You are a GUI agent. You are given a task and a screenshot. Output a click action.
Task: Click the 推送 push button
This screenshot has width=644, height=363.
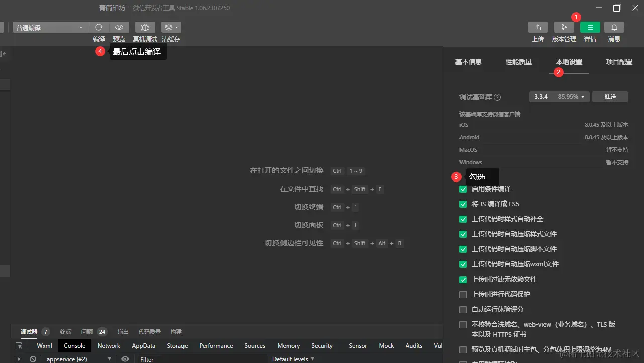click(610, 97)
